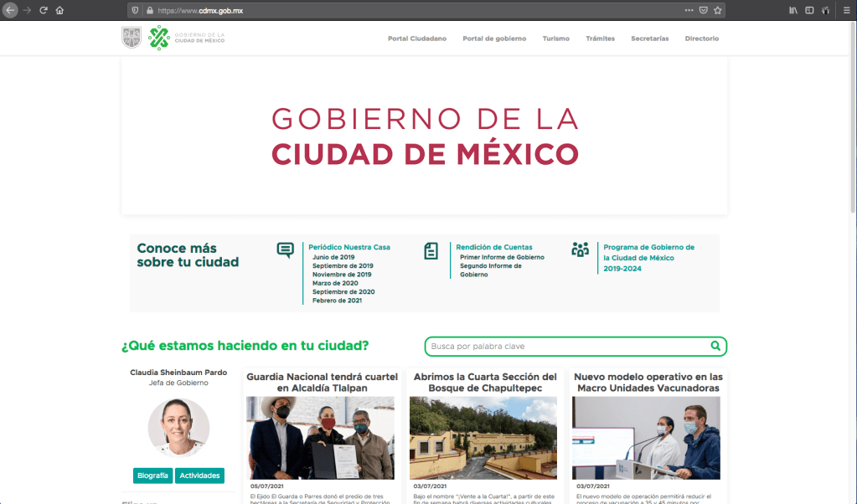
Task: Open the library bookshelf icon in the toolbar
Action: coord(792,10)
